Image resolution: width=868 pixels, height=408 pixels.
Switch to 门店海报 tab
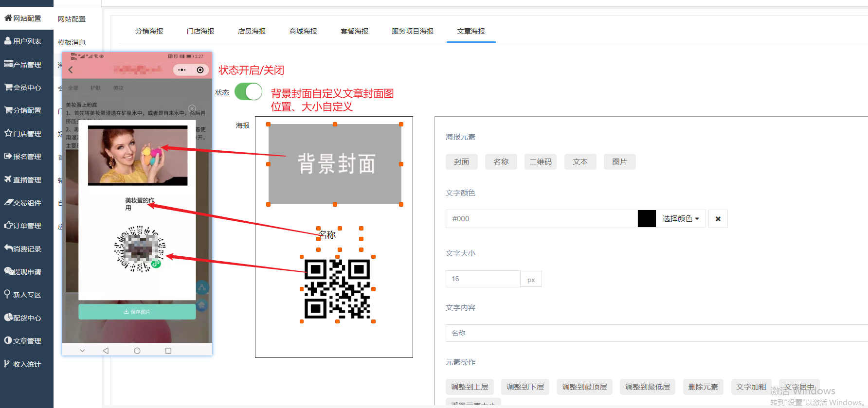pyautogui.click(x=200, y=31)
